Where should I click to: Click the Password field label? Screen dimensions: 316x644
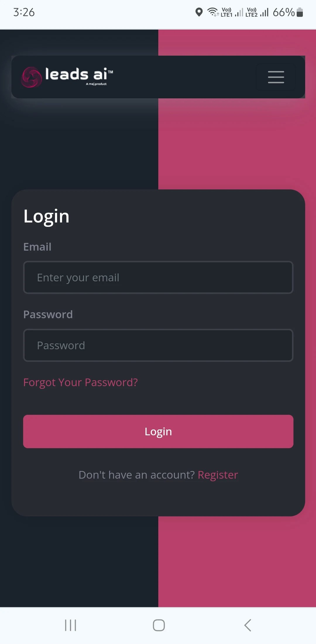point(48,314)
